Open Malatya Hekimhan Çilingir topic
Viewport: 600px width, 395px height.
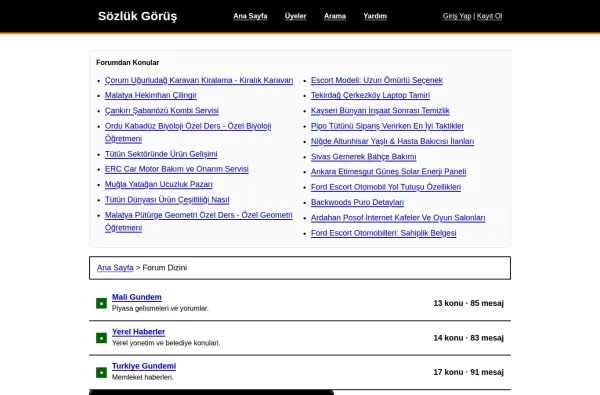click(x=151, y=95)
